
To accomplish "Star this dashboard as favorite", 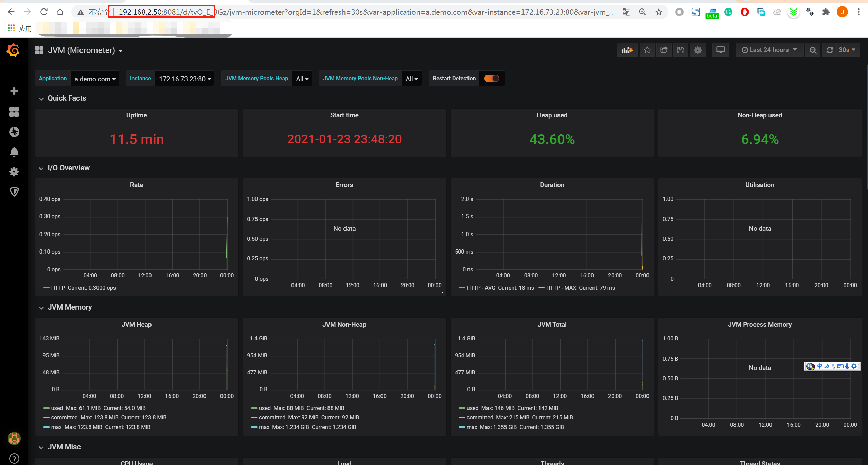I will click(x=647, y=50).
